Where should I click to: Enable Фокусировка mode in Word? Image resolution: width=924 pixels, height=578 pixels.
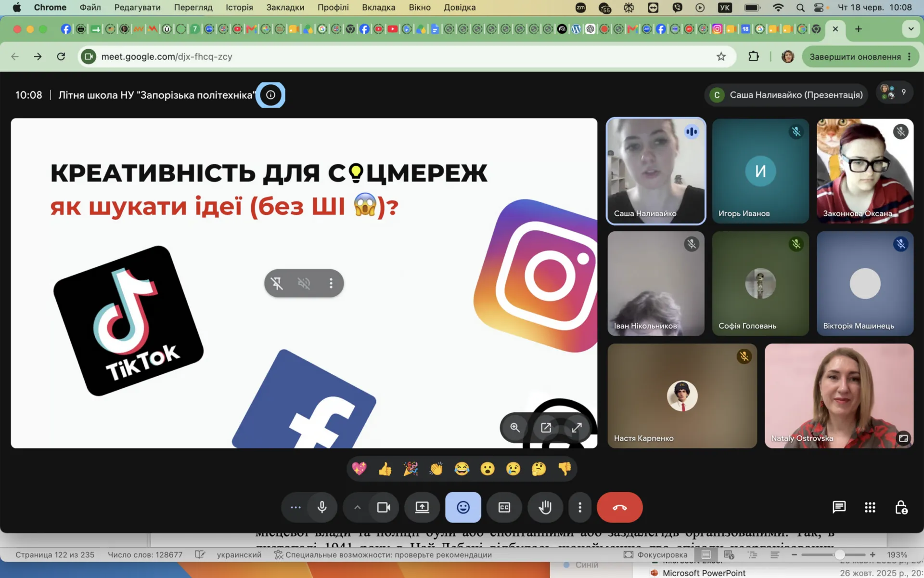[655, 555]
